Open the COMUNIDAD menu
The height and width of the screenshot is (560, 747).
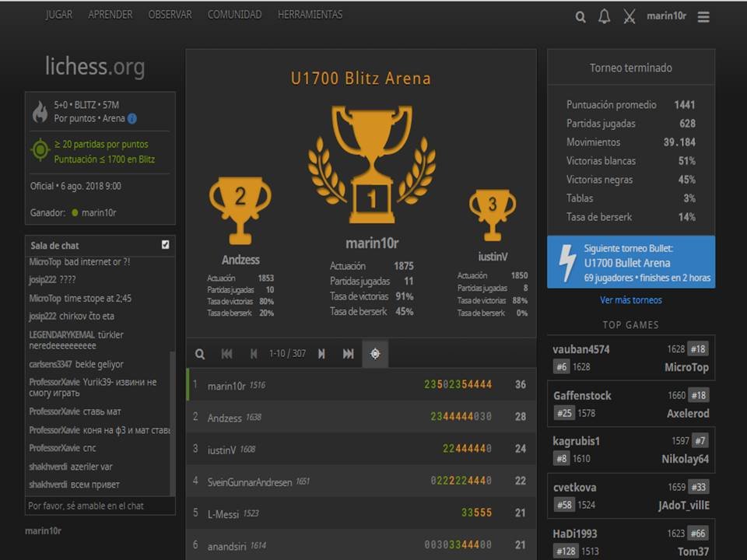point(234,15)
